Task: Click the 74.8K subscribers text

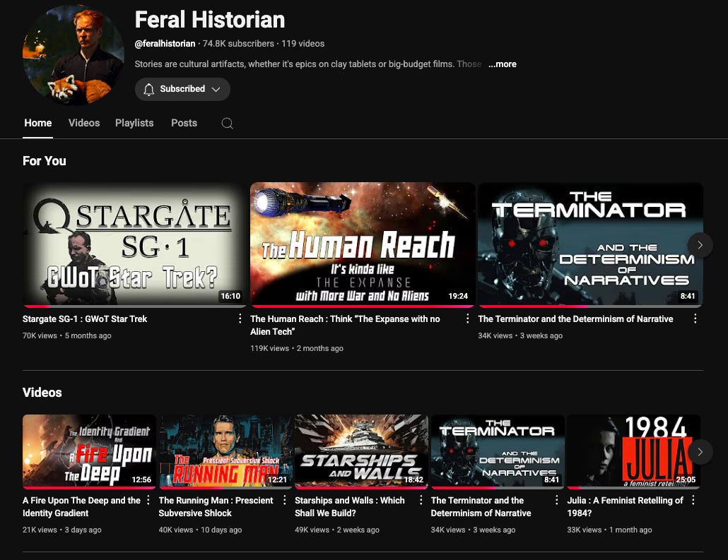Action: coord(238,44)
